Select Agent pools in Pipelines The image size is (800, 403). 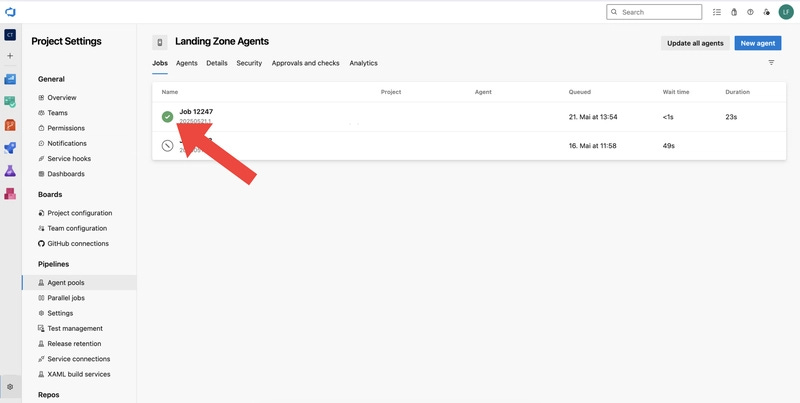pos(79,283)
